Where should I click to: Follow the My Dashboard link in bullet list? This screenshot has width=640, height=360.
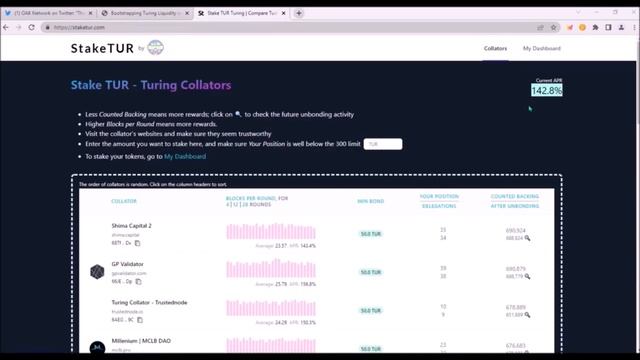pyautogui.click(x=185, y=156)
